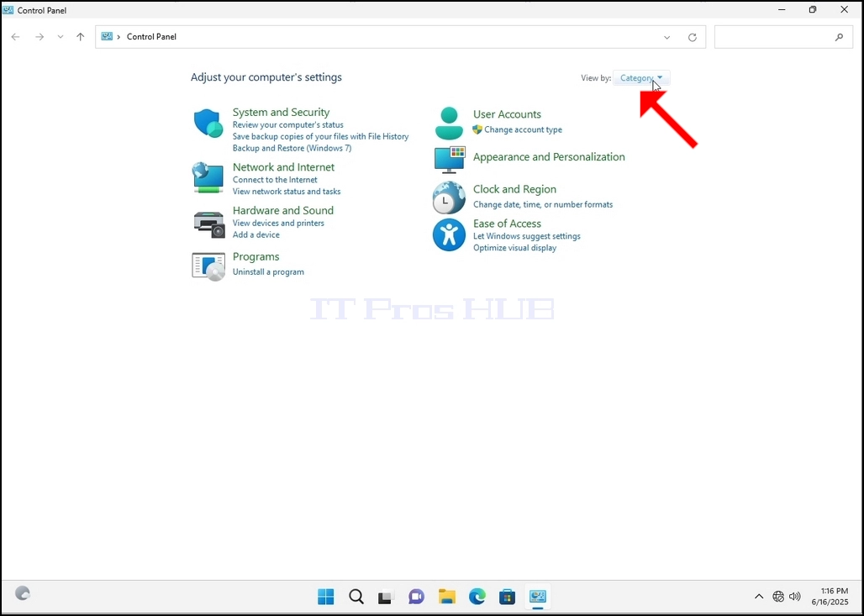This screenshot has height=616, width=864.
Task: Click Change date, time, or number formats
Action: pyautogui.click(x=543, y=204)
